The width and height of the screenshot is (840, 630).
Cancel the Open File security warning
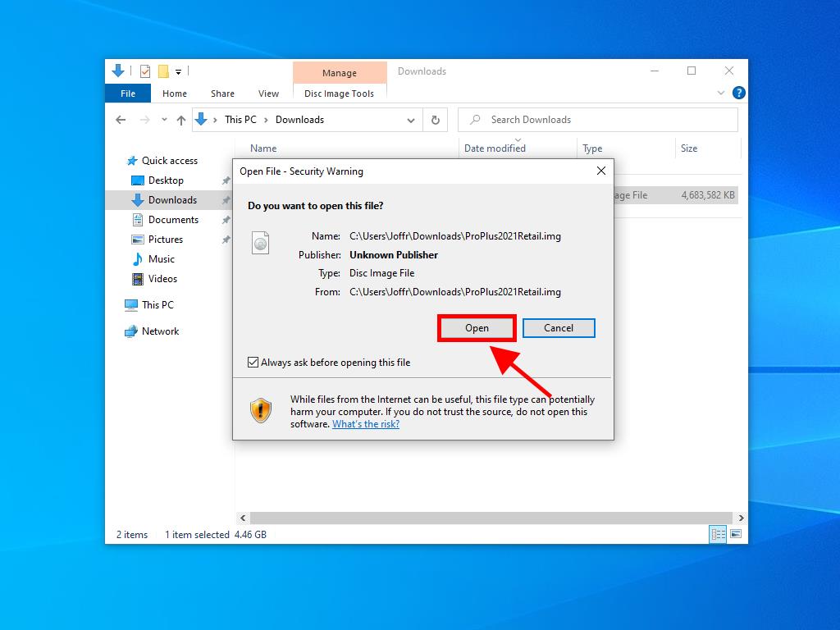[x=559, y=328]
